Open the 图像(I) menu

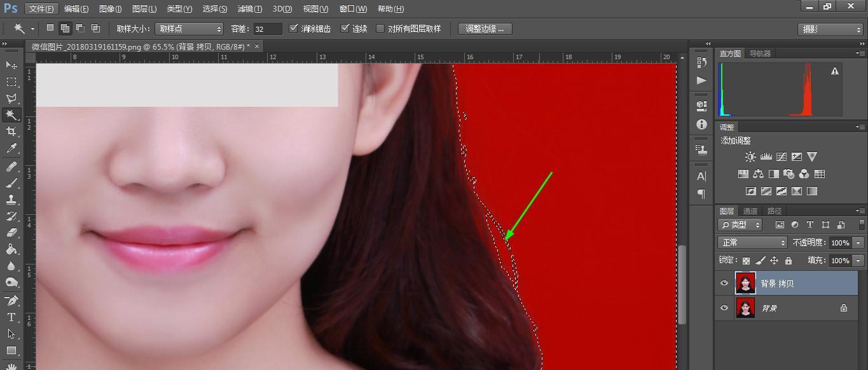pyautogui.click(x=110, y=9)
